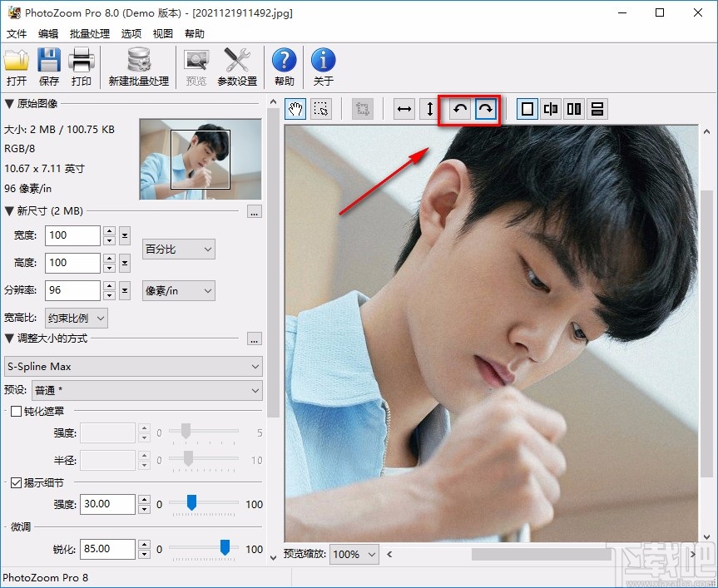Enable the 钝化遮罩 unsharp mask checkbox
The image size is (718, 588).
pyautogui.click(x=14, y=411)
